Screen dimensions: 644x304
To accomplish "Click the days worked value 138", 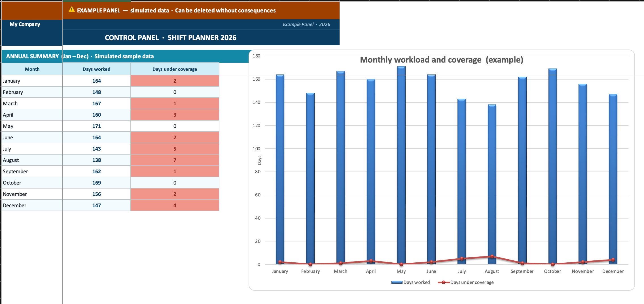I will [97, 160].
